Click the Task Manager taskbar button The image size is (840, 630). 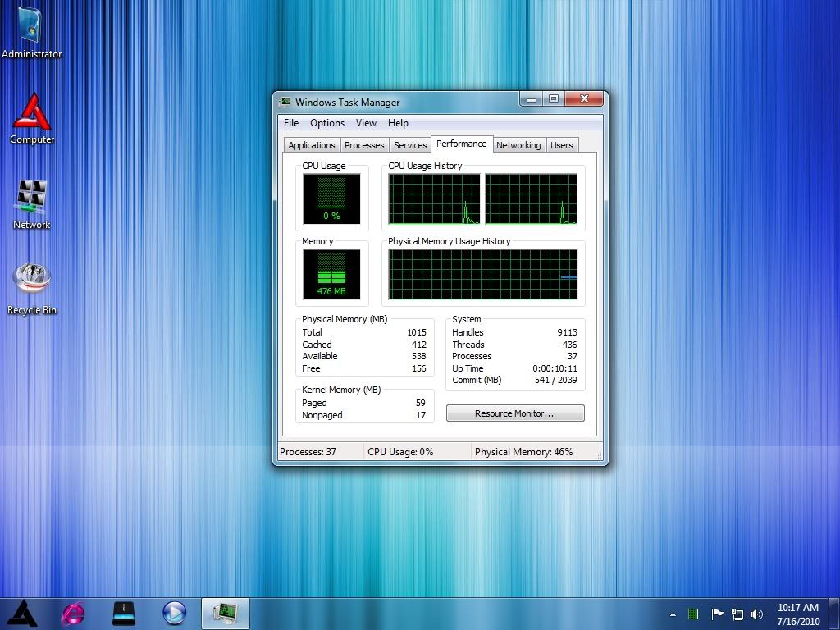tap(226, 614)
